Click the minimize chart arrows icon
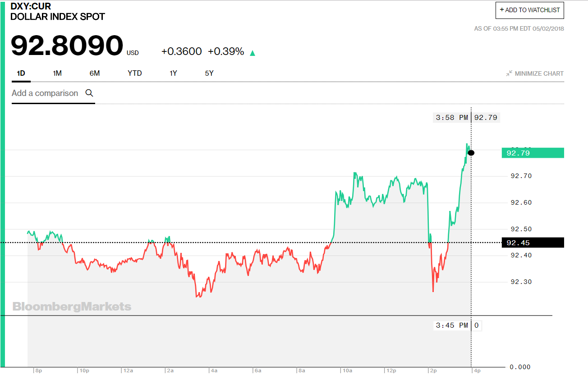 click(x=509, y=73)
